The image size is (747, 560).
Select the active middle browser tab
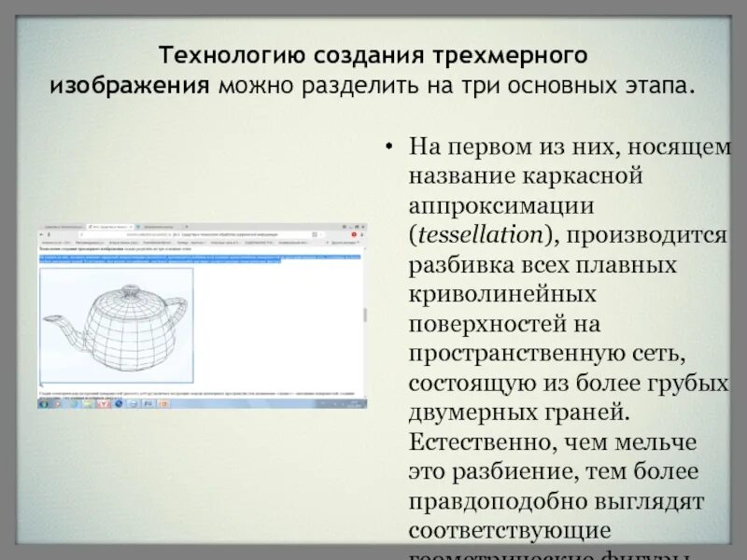click(x=110, y=227)
